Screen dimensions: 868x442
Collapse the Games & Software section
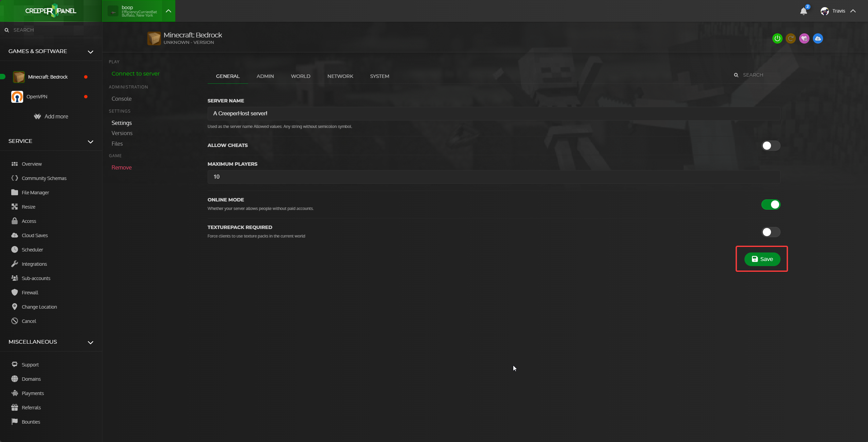(91, 52)
